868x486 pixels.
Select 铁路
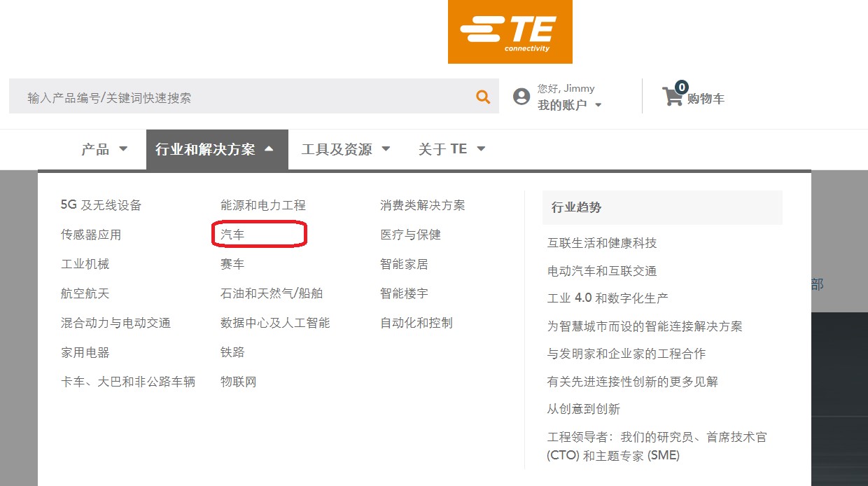232,352
